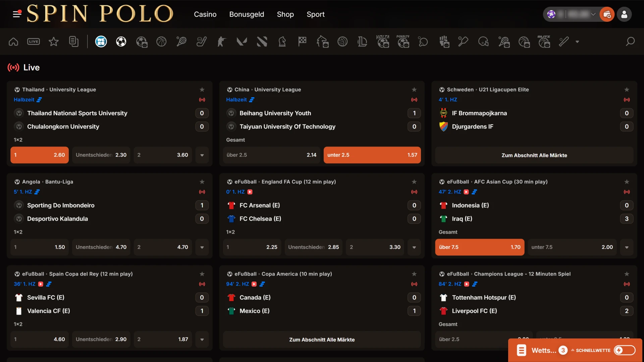The height and width of the screenshot is (362, 644).
Task: Open the Bonusgeld menu
Action: [247, 14]
